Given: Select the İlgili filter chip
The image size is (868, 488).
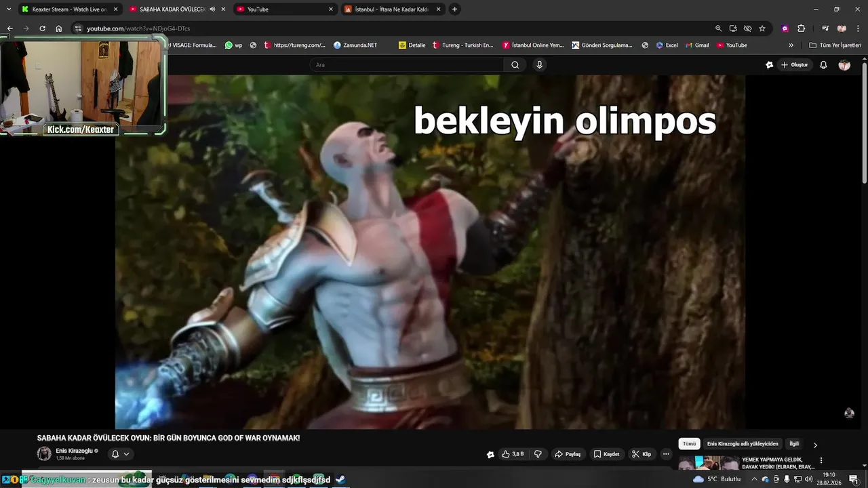Looking at the screenshot, I should coord(794,444).
